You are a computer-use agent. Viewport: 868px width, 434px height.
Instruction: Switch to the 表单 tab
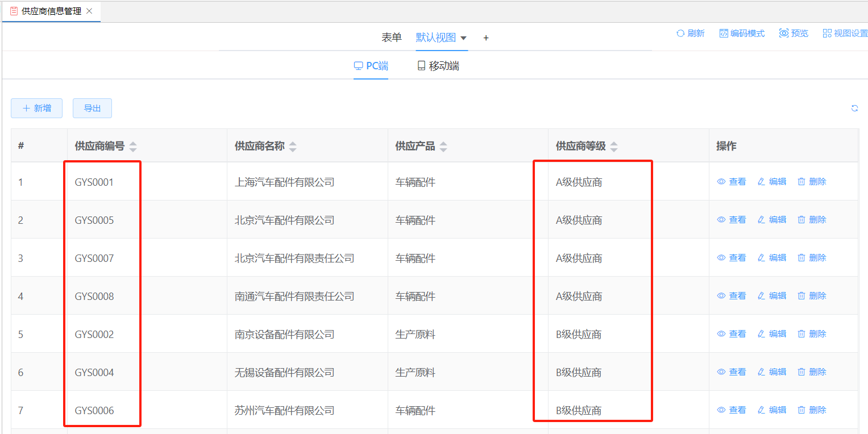[391, 37]
